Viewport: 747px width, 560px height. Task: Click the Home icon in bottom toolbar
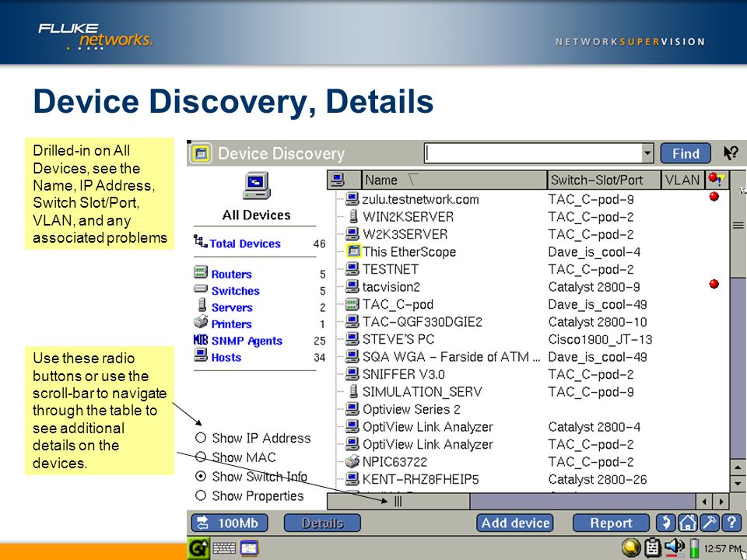687,523
